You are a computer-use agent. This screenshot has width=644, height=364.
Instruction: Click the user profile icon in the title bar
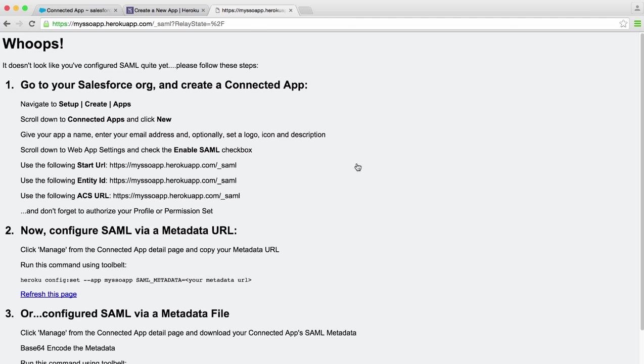click(637, 8)
